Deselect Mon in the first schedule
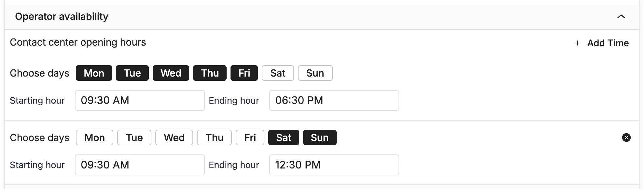This screenshot has width=644, height=189. point(94,73)
